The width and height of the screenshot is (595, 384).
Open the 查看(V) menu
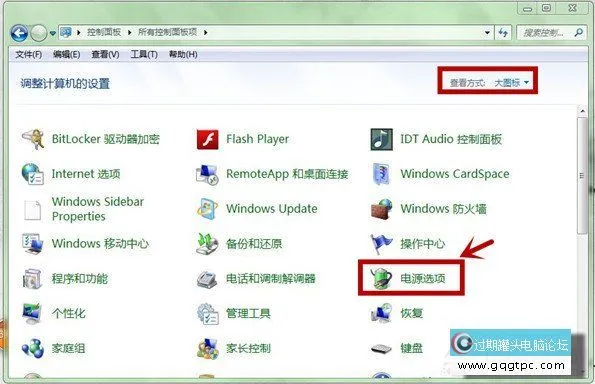pos(105,55)
